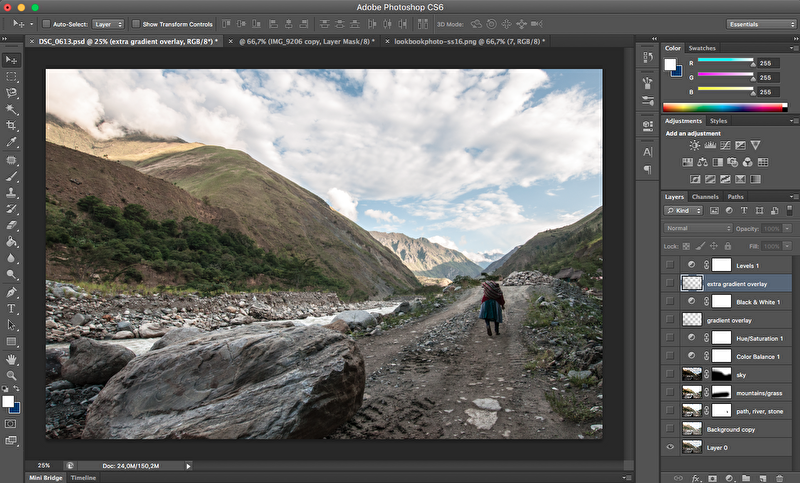Hide Layer 0 with its eye icon
800x483 pixels.
[x=670, y=447]
